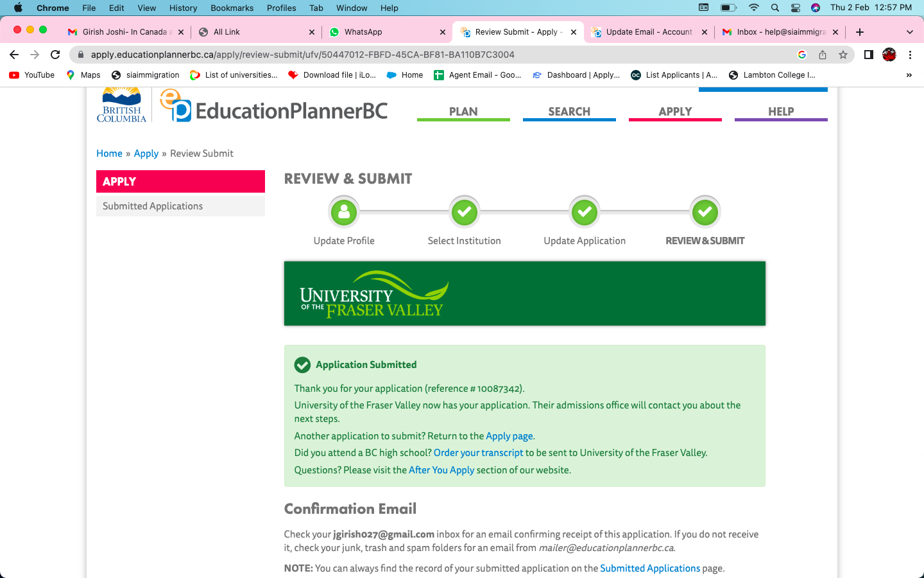Open the SEARCH navigation menu
The height and width of the screenshot is (578, 924).
coord(569,112)
